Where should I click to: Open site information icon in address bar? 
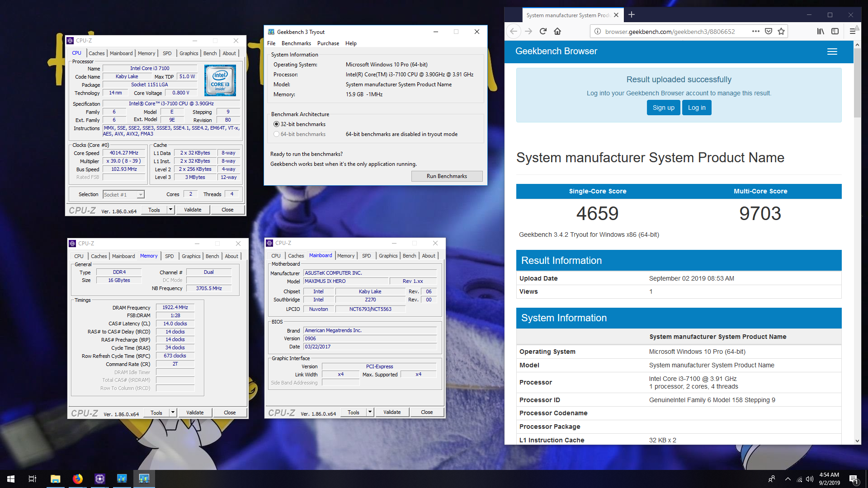tap(597, 31)
